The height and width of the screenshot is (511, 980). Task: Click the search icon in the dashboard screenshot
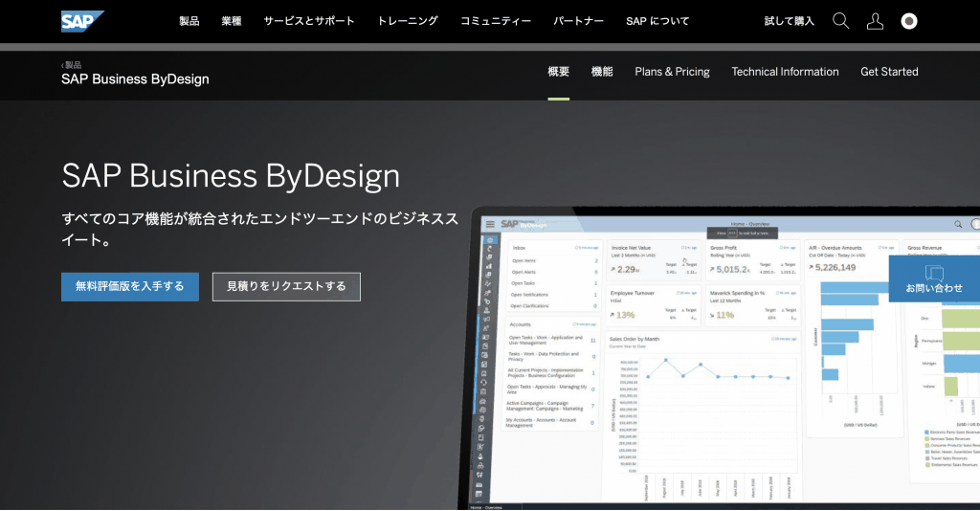(957, 224)
